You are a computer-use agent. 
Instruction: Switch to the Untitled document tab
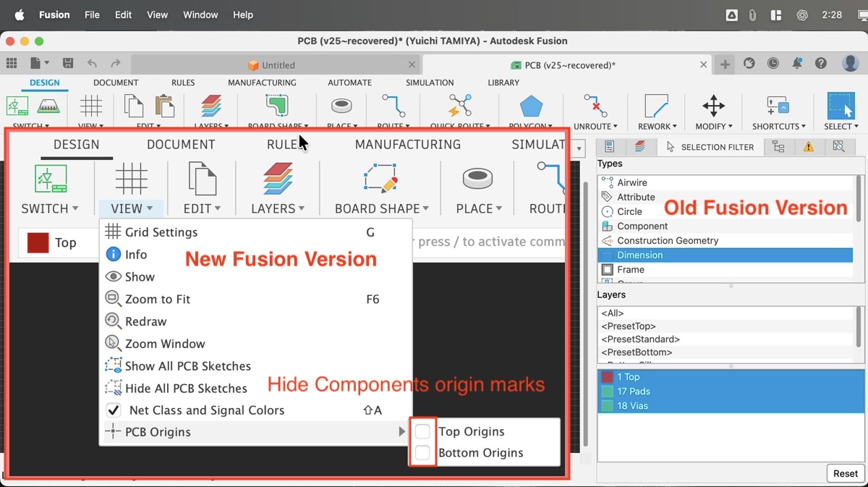pyautogui.click(x=276, y=65)
